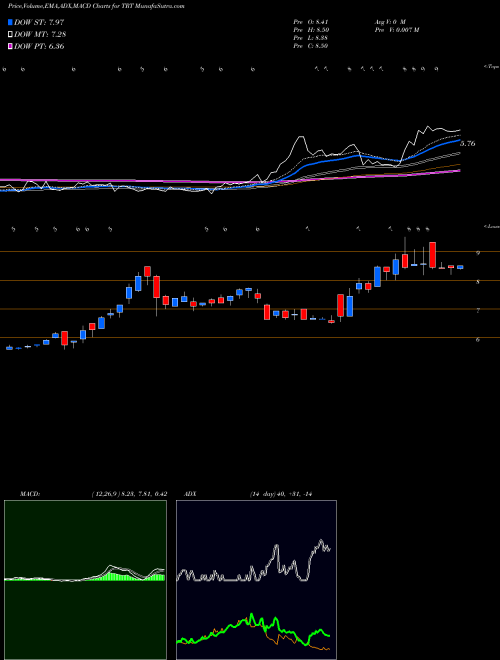Click the ADX panel title
This screenshot has height=660, width=500.
click(190, 494)
